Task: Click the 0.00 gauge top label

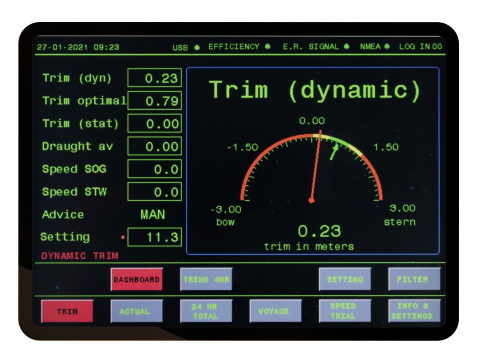Action: click(312, 121)
